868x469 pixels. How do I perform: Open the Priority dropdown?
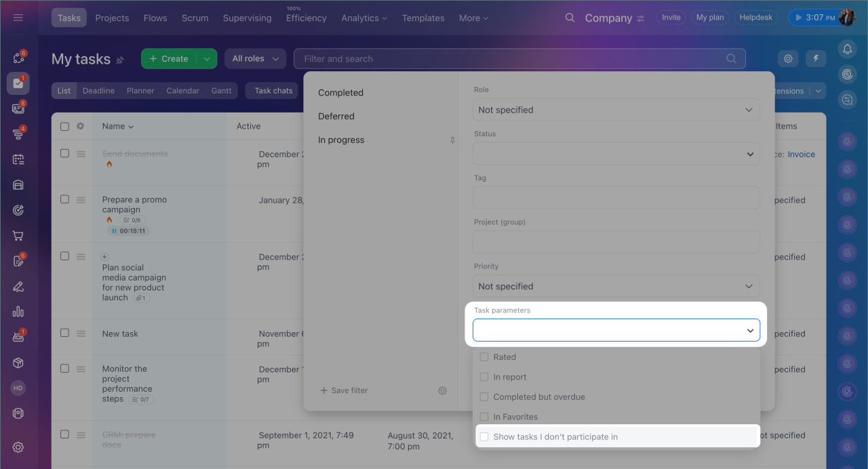pos(616,286)
